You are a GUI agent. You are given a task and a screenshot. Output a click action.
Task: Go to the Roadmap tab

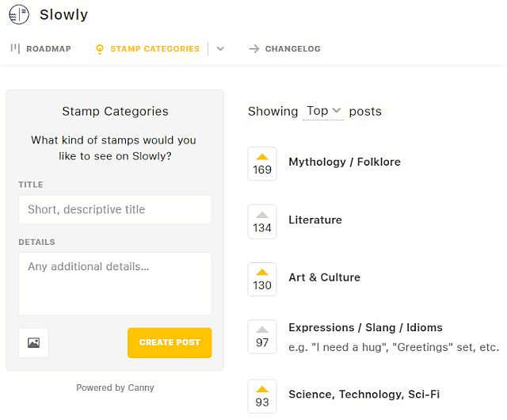click(48, 49)
